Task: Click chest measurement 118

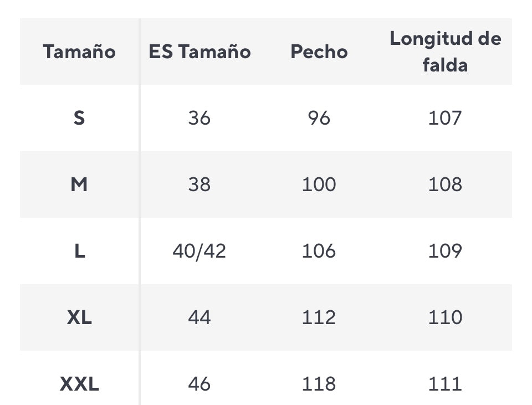Action: [319, 383]
